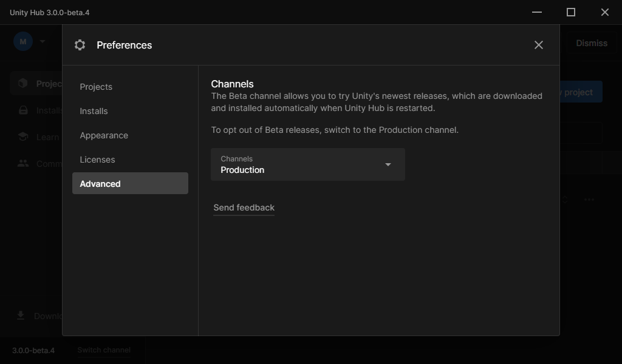Minimize the Unity Hub window
The width and height of the screenshot is (622, 364).
pos(537,12)
